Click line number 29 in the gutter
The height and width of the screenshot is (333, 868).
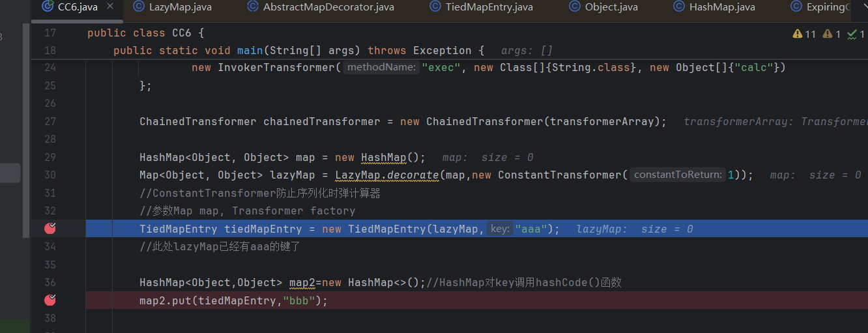click(x=50, y=157)
